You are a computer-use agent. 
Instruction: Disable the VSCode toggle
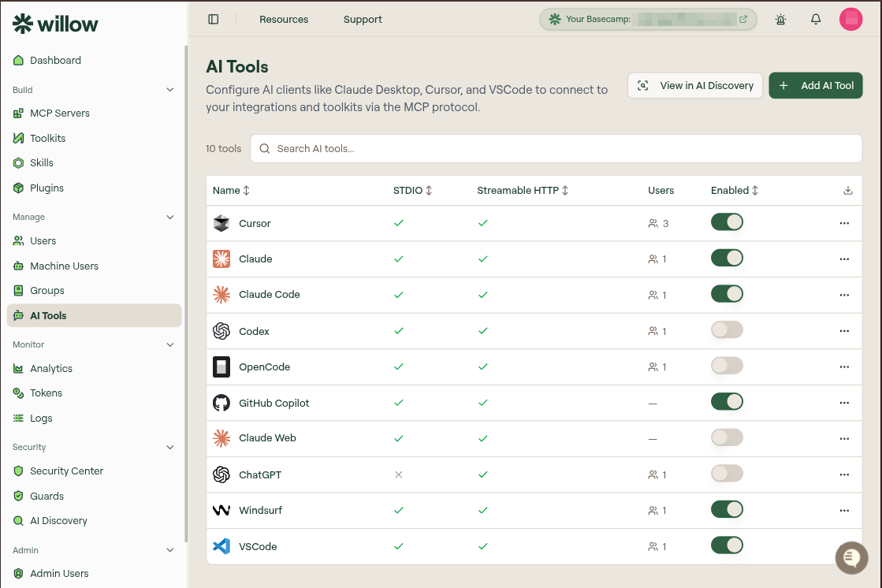click(x=727, y=545)
